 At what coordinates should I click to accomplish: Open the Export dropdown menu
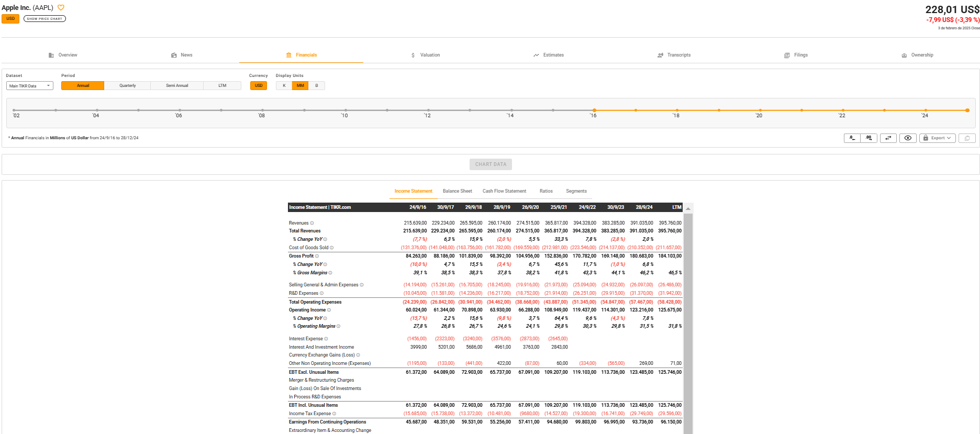[x=938, y=138]
